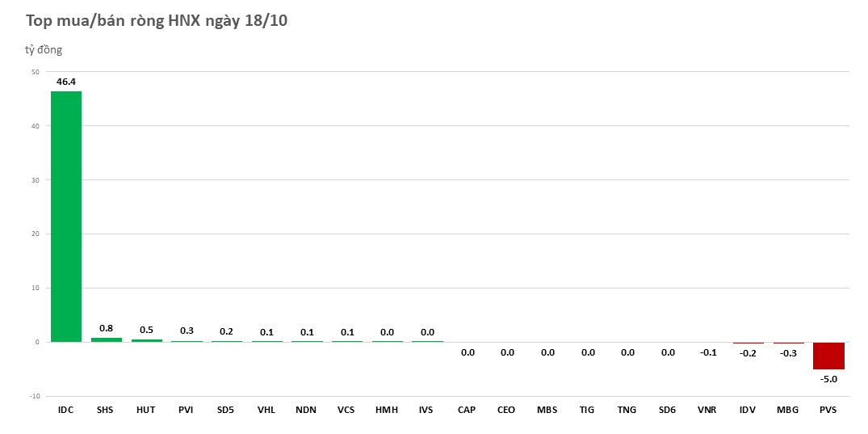868x434 pixels.
Task: Select the SHS x-axis label
Action: pyautogui.click(x=106, y=411)
